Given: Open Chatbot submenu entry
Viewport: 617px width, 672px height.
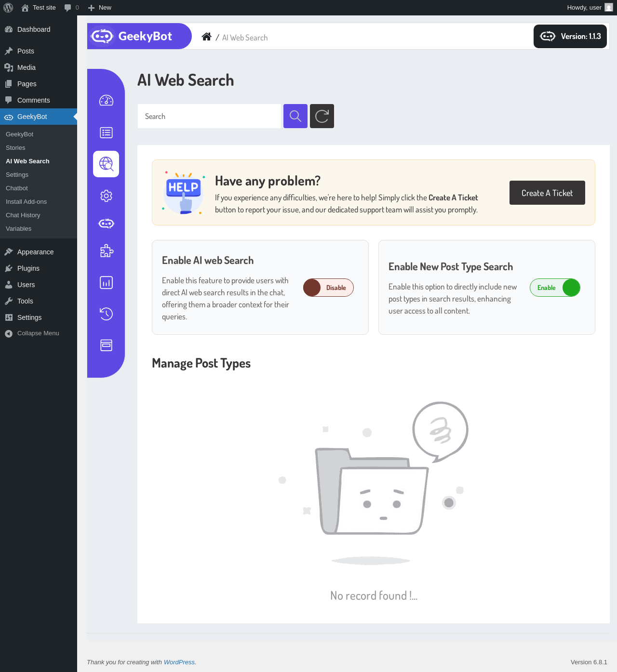Looking at the screenshot, I should point(39,188).
